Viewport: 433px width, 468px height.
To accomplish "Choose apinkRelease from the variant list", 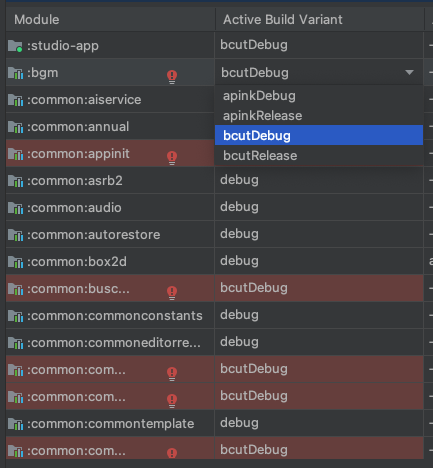I will pyautogui.click(x=319, y=116).
